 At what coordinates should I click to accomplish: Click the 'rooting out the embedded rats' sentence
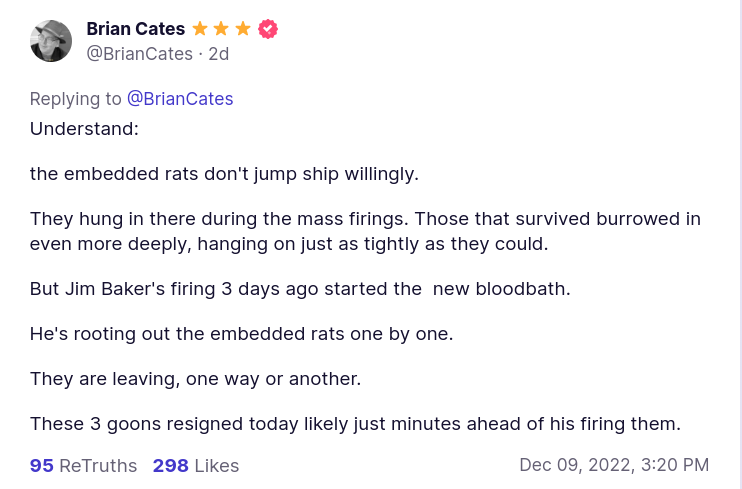pos(241,334)
